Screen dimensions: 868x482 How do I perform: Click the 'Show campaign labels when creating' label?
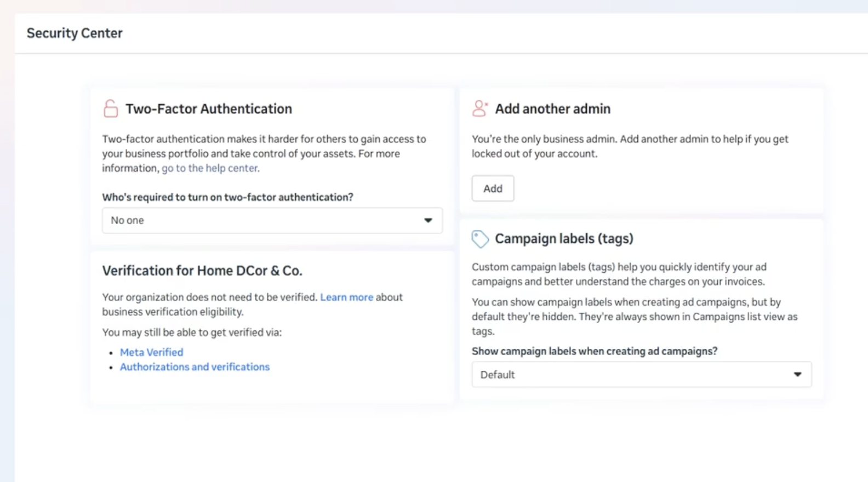tap(594, 351)
